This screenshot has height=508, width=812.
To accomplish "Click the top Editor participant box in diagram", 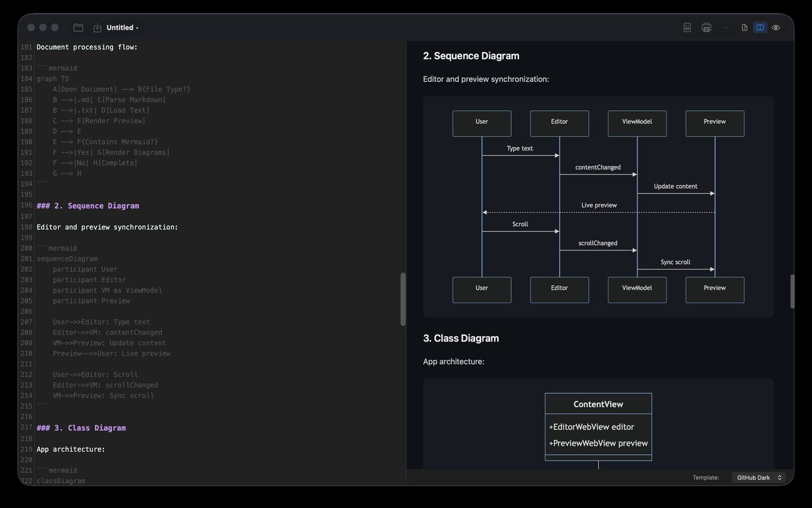I will pyautogui.click(x=560, y=123).
